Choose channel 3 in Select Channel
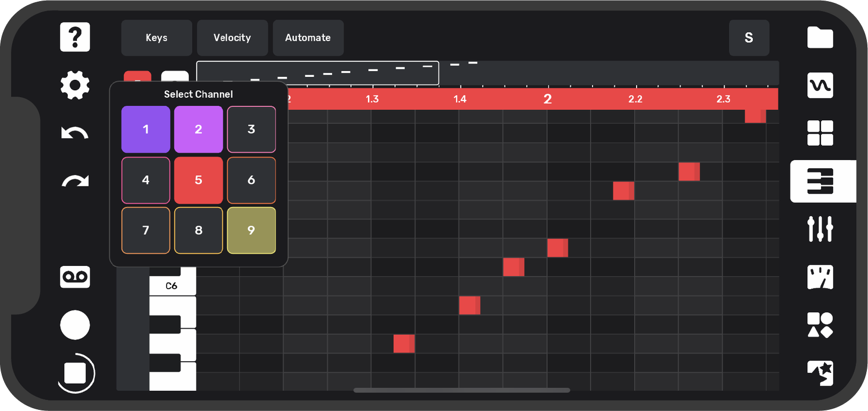 251,129
